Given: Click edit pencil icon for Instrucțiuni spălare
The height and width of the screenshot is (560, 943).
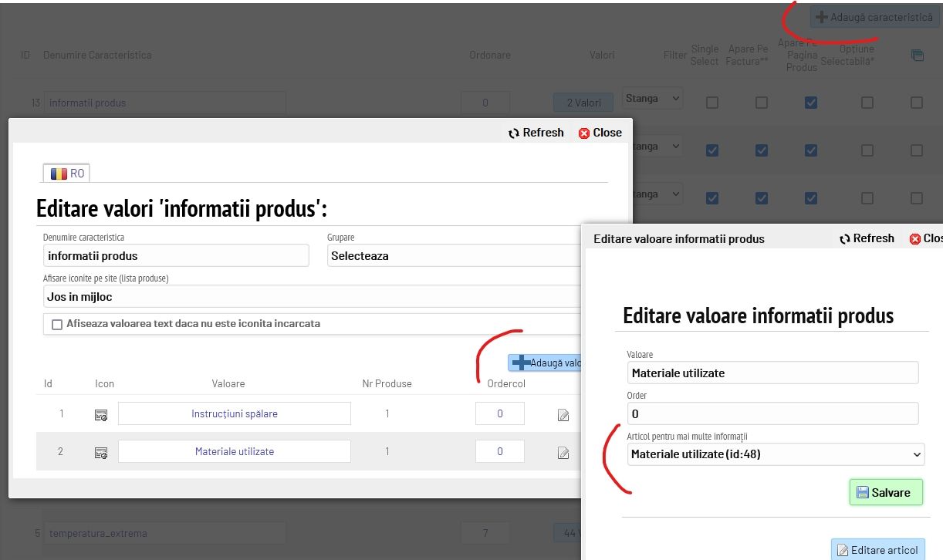Looking at the screenshot, I should (563, 415).
